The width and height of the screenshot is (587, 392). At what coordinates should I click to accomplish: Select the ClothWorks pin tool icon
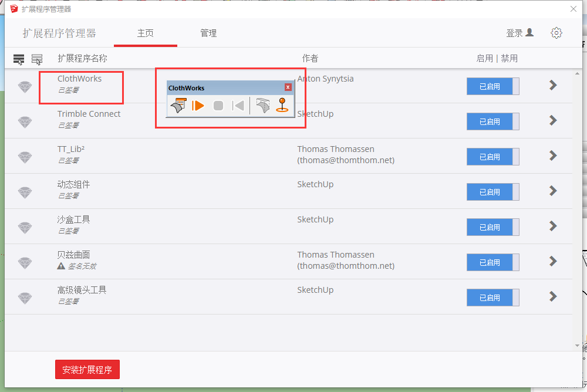pyautogui.click(x=282, y=105)
